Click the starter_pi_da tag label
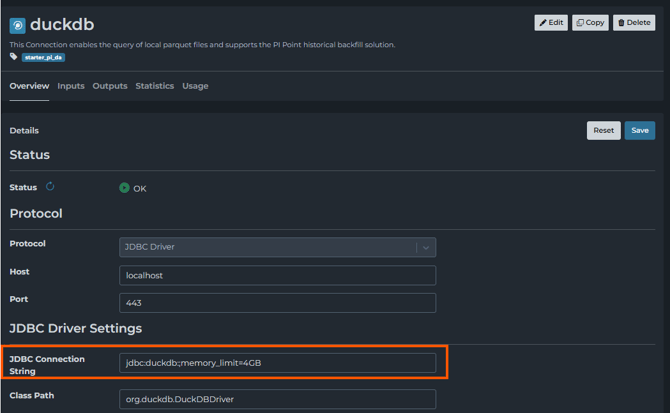Viewport: 670px width, 413px height. [43, 57]
